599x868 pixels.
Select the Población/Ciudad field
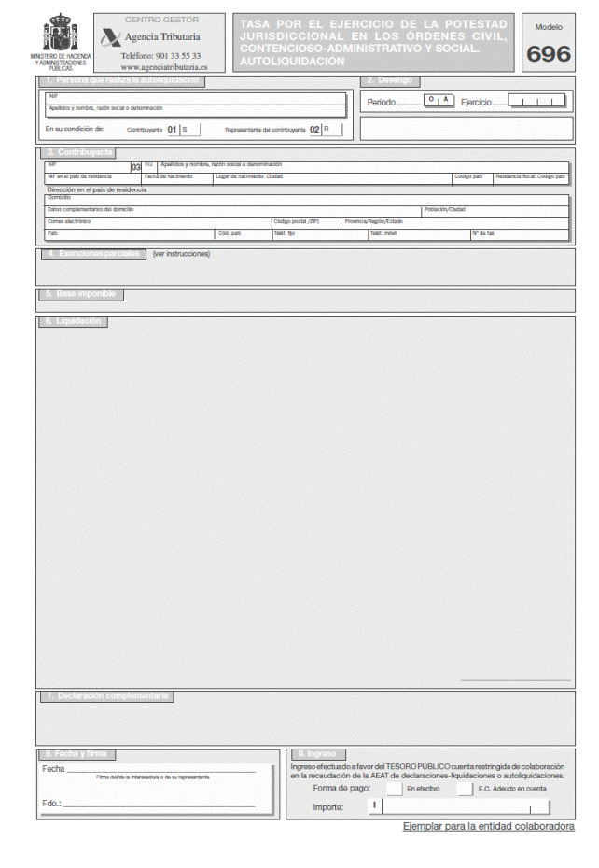click(495, 212)
